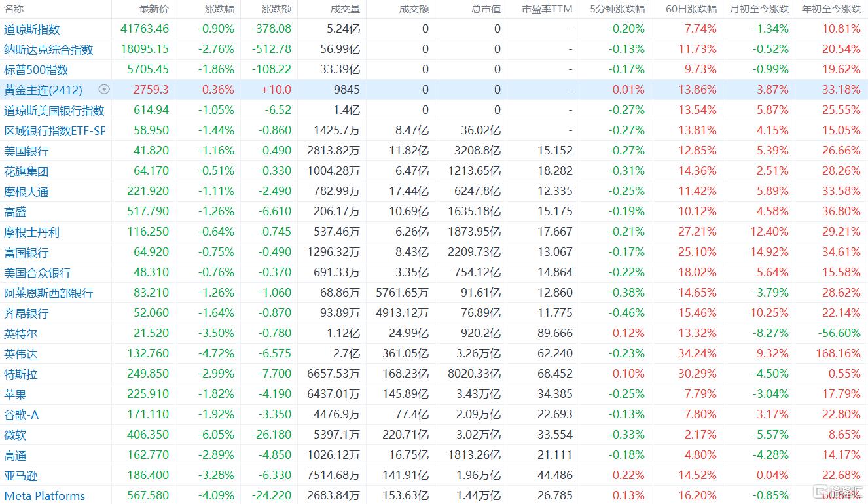The height and width of the screenshot is (504, 868).
Task: Click the 市盈率TTM column header
Action: coord(547,9)
